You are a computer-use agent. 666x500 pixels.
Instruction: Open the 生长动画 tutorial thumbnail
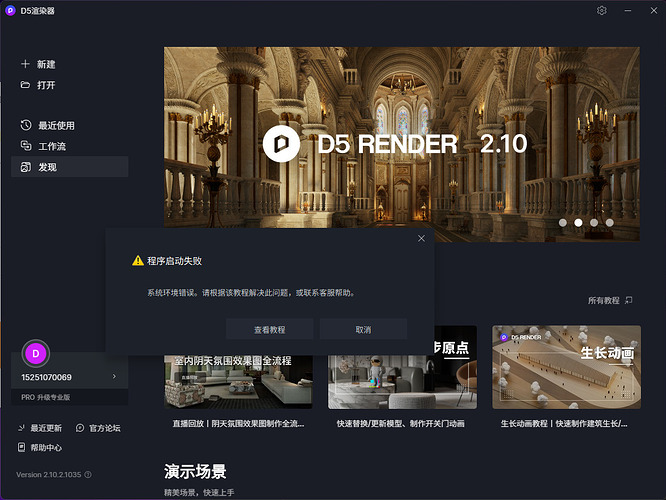coord(567,367)
